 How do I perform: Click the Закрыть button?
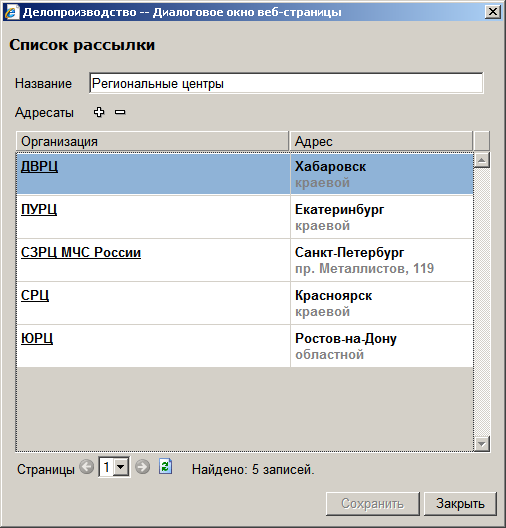coord(460,504)
